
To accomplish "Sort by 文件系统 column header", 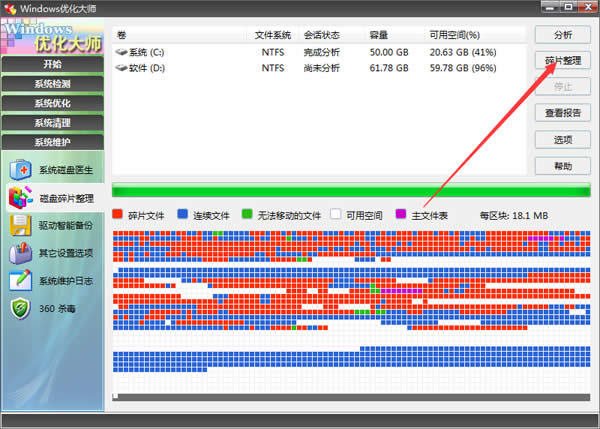I will (x=273, y=35).
